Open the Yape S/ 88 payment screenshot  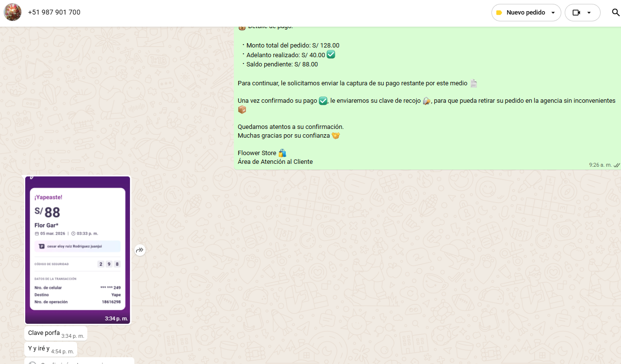click(x=78, y=250)
